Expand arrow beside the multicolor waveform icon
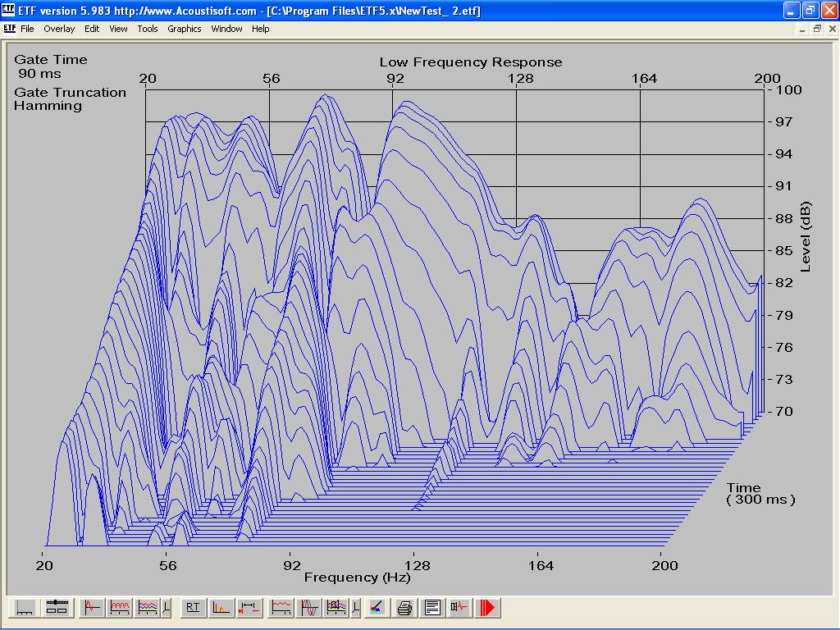Image resolution: width=840 pixels, height=630 pixels. point(166,608)
